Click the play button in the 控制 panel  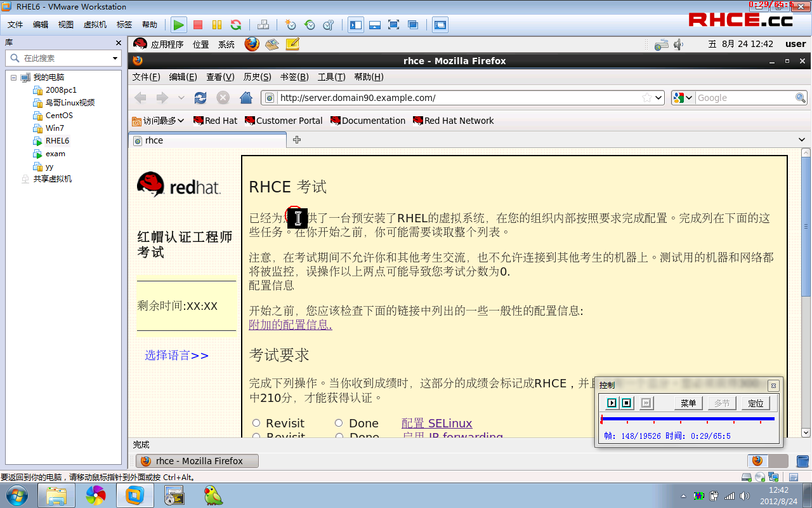pyautogui.click(x=612, y=403)
